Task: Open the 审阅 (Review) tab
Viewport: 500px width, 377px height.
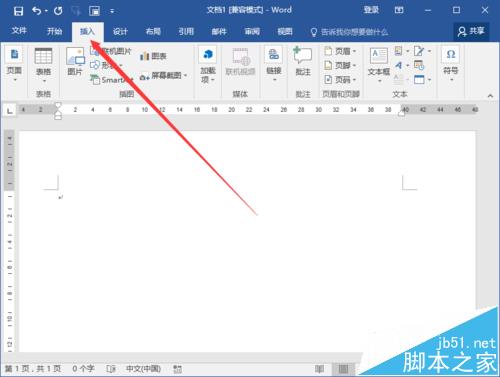Action: tap(252, 32)
